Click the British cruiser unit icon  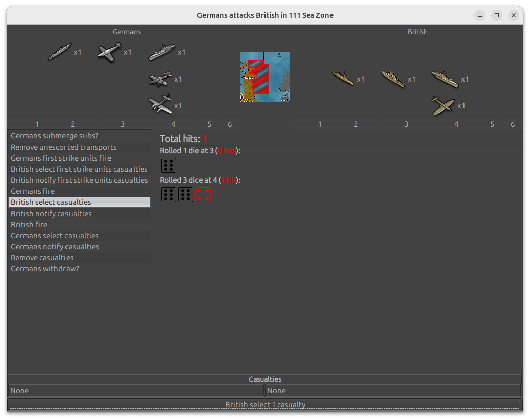[393, 79]
